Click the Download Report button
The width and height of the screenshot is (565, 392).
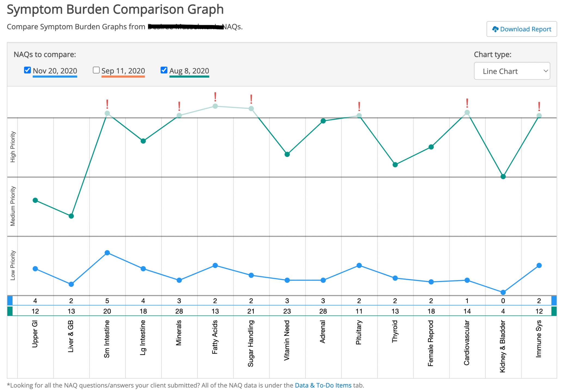tap(521, 29)
